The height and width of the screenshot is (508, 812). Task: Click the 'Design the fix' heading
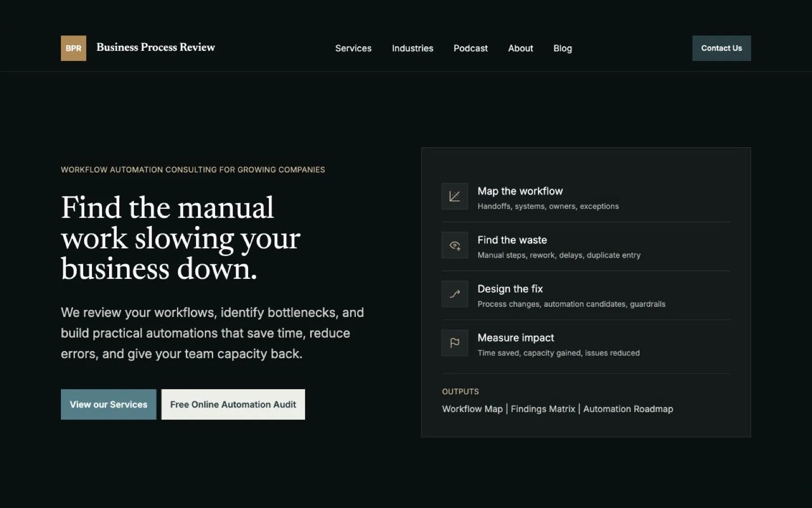coord(510,289)
